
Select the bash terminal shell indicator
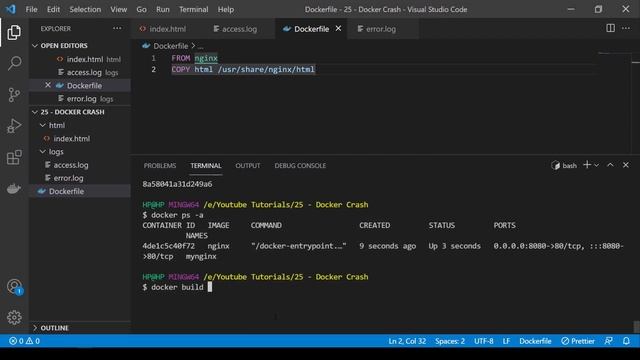564,165
